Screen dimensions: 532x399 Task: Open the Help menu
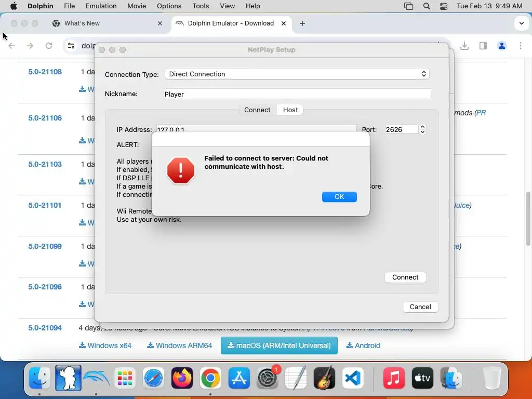point(253,6)
